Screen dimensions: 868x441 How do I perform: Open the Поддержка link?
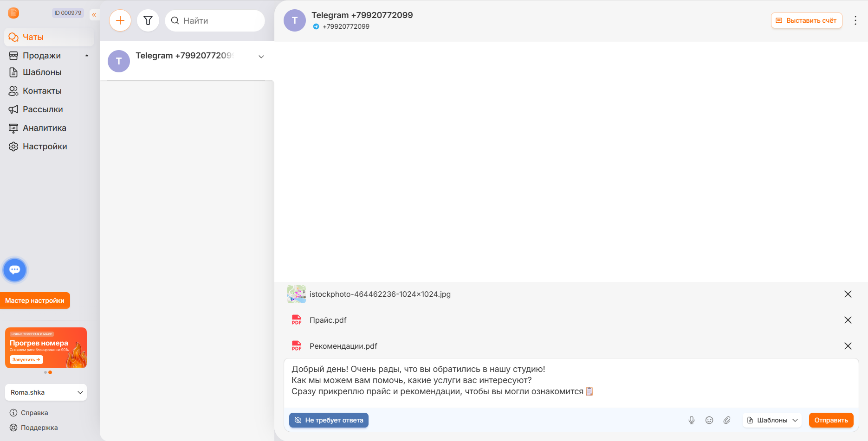(34, 428)
